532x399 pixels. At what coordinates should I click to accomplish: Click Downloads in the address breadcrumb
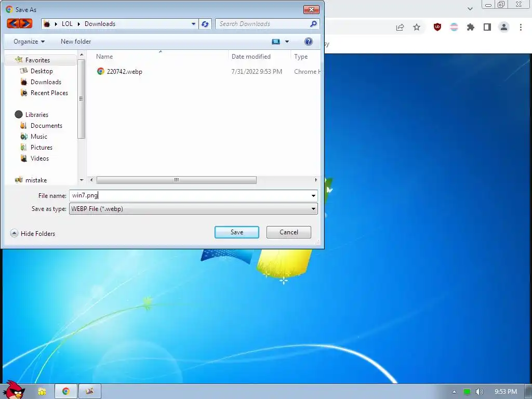coord(100,24)
